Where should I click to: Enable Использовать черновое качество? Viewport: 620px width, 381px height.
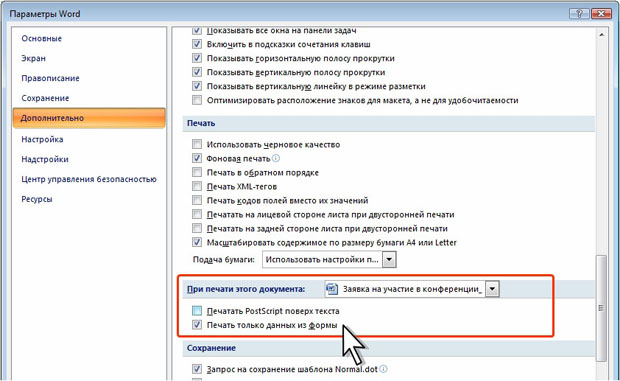pos(197,144)
